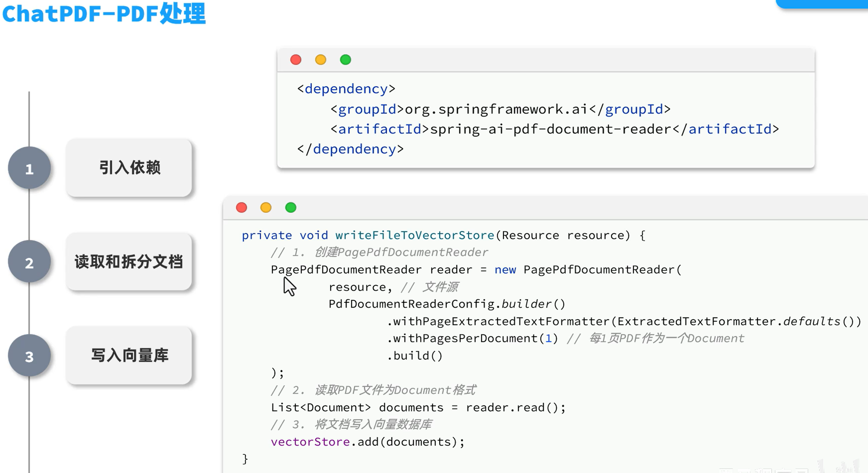Click vectorStore.add(documents) code line
This screenshot has width=868, height=473.
point(368,442)
